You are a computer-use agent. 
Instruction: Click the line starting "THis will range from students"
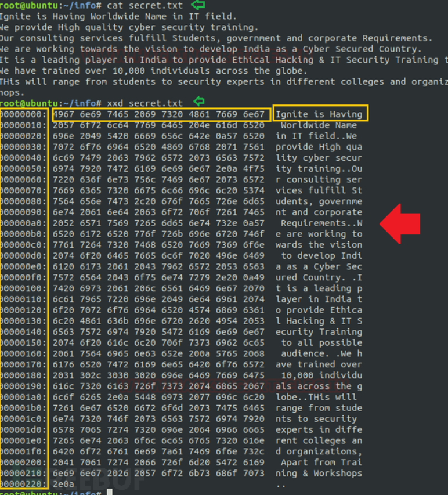point(224,82)
